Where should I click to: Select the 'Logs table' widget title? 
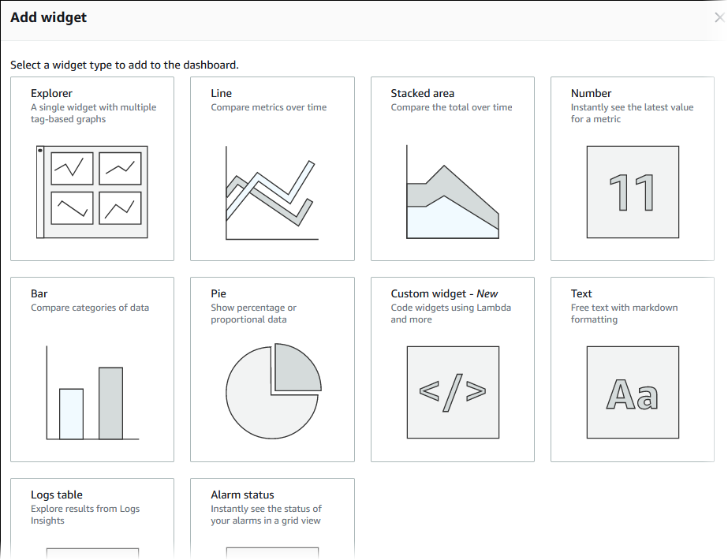tap(57, 495)
